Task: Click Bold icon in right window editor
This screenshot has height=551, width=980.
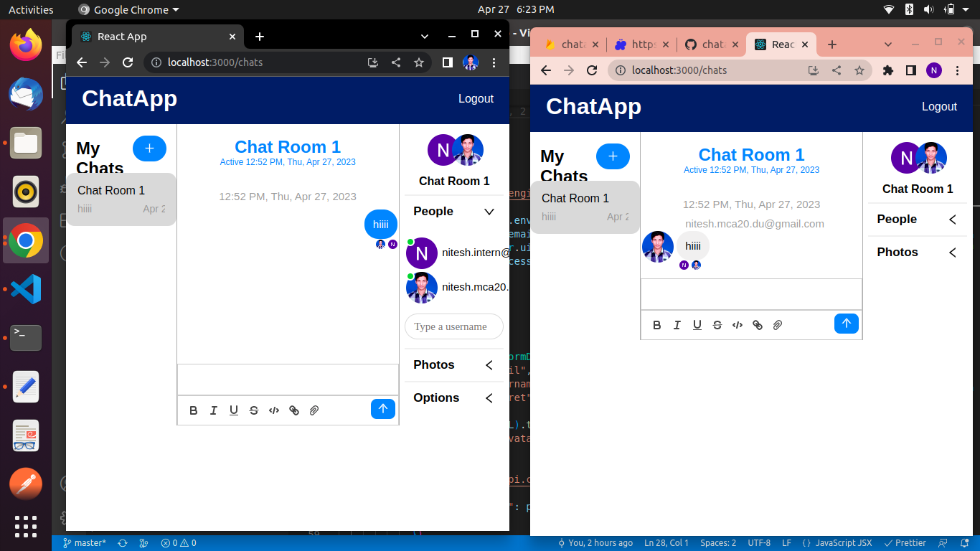Action: click(x=656, y=325)
